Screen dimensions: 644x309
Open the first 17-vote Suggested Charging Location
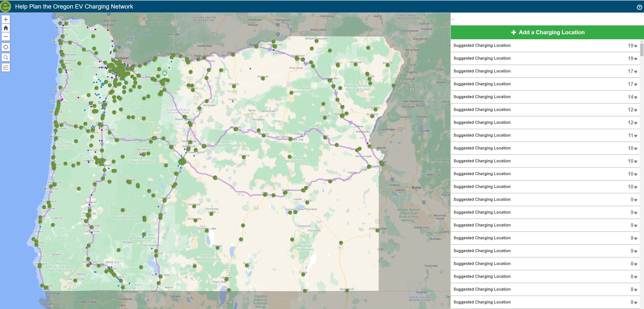coord(482,71)
